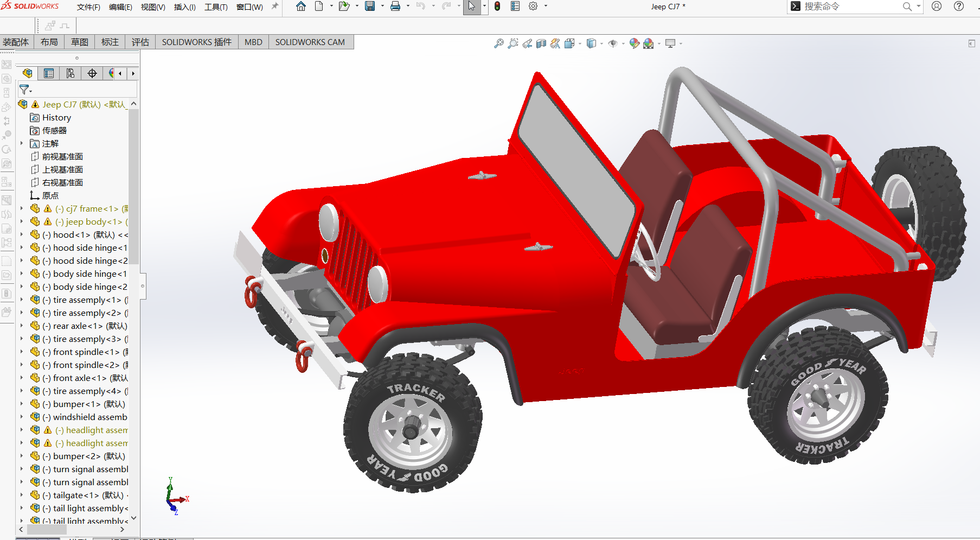Click the Zoom to Fit magnifier icon
The image size is (980, 540).
point(498,43)
